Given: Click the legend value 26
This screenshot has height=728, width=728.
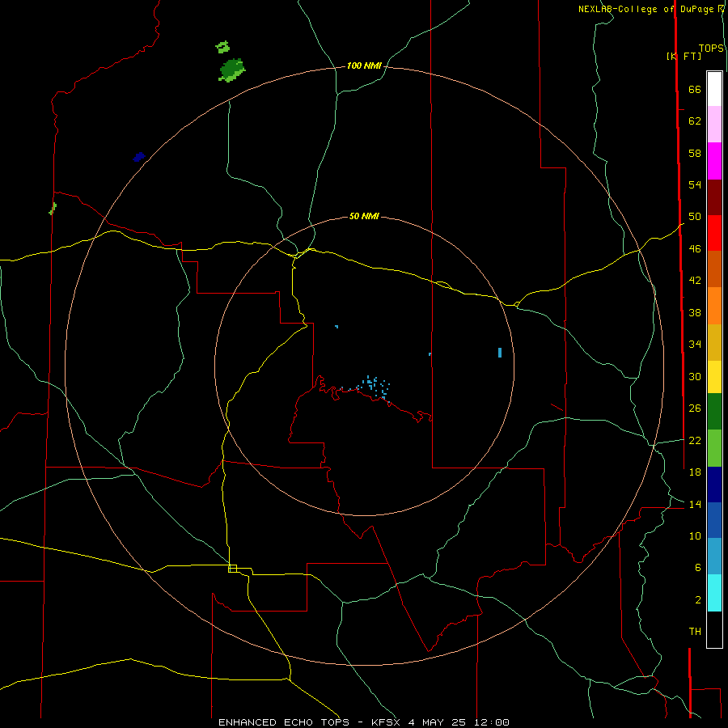Looking at the screenshot, I should [x=695, y=408].
